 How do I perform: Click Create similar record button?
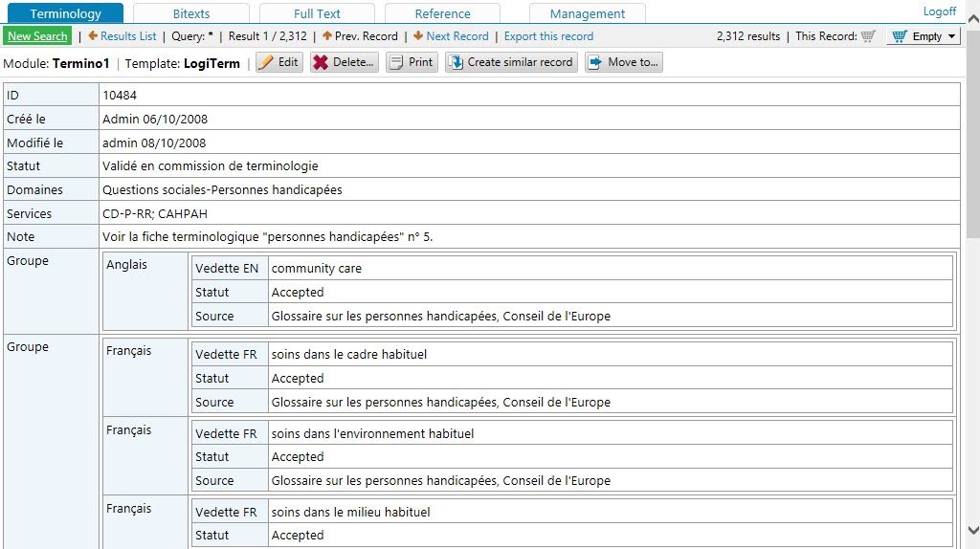(x=511, y=62)
